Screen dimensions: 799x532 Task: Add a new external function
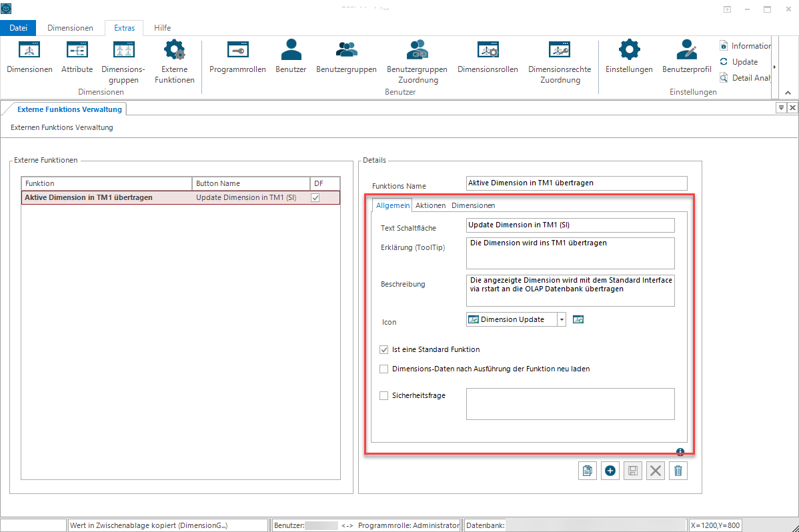(x=610, y=471)
